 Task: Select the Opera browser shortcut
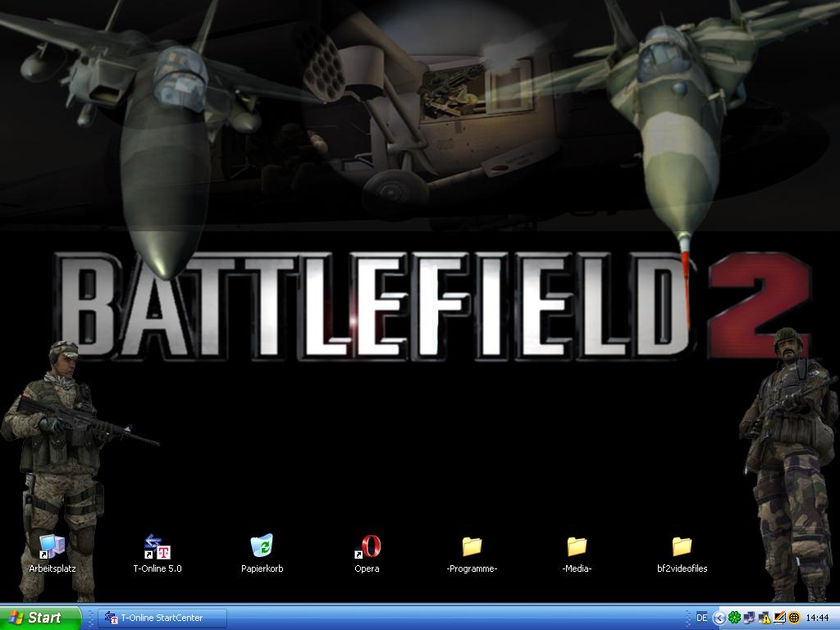coord(367,554)
